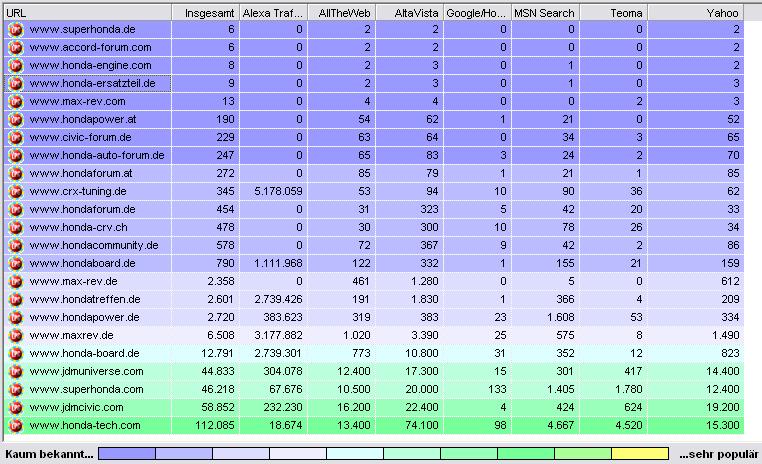Click the icon beside www.crx-tuning.de

[x=15, y=191]
